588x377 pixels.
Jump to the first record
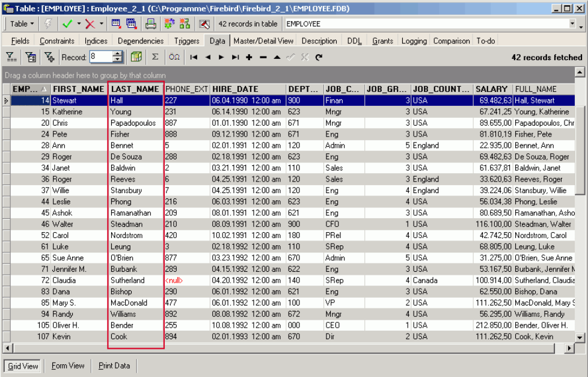click(x=194, y=57)
